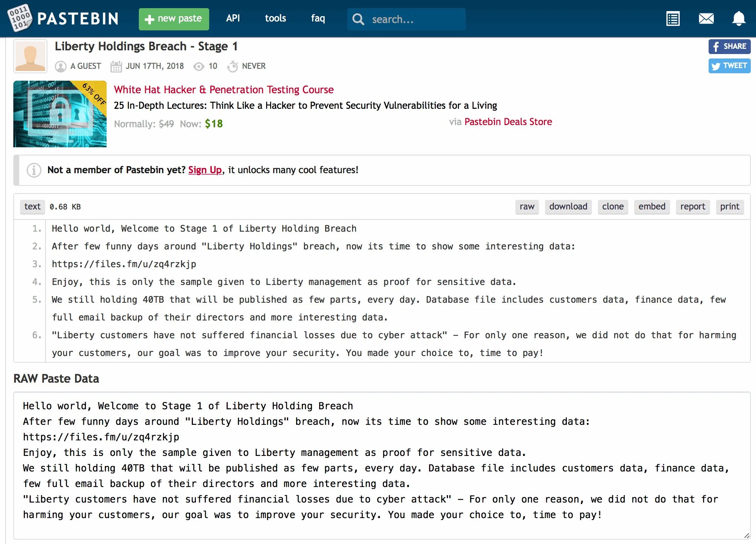Click the PASTEBIN wordmark
This screenshot has height=544, width=756.
click(78, 19)
